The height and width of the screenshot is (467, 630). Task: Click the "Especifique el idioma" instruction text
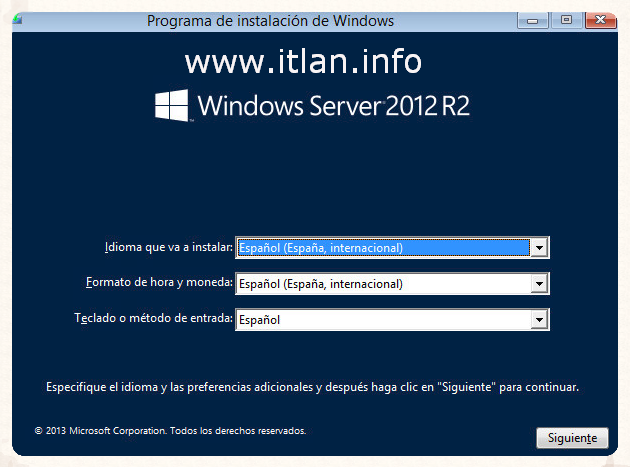313,386
